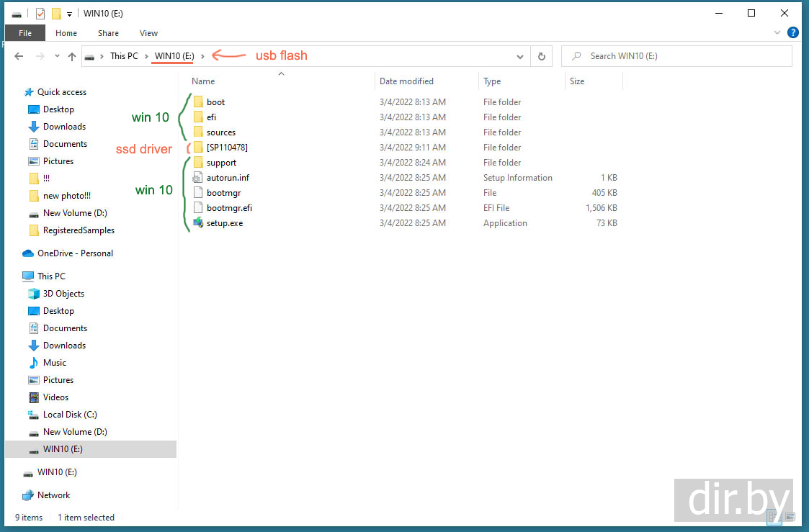Click the Back navigation arrow
Viewport: 809px width, 532px height.
[19, 56]
